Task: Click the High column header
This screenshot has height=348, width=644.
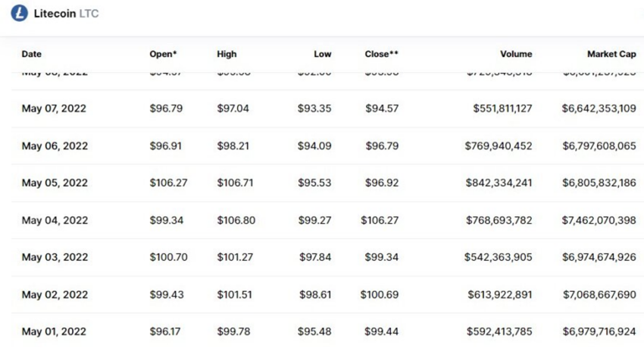Action: coord(227,54)
